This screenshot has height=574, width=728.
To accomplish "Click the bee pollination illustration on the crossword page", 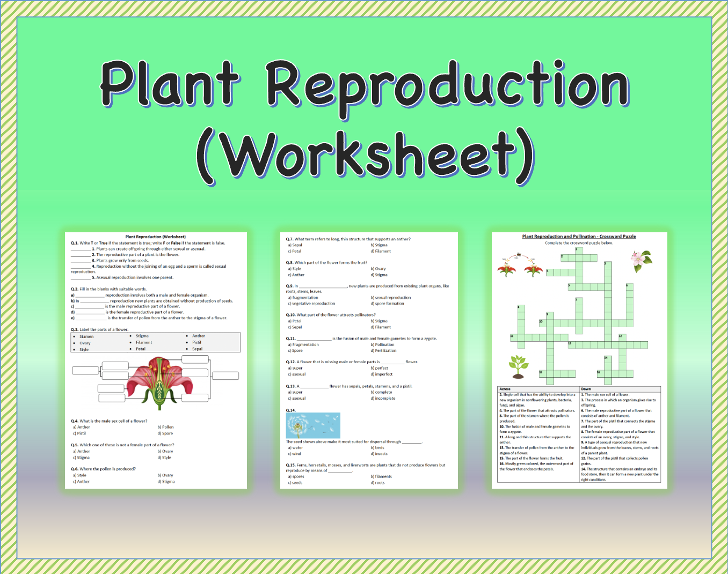I will coord(518,263).
